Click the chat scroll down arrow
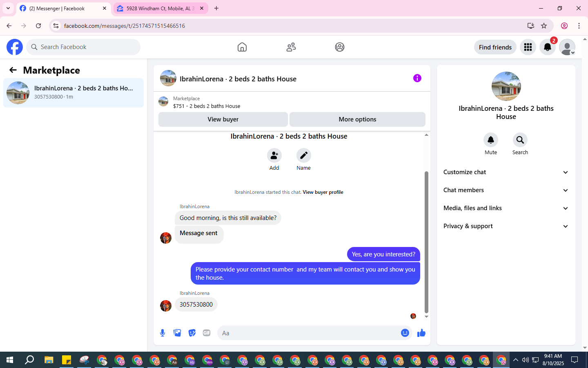This screenshot has height=368, width=588. pyautogui.click(x=426, y=317)
